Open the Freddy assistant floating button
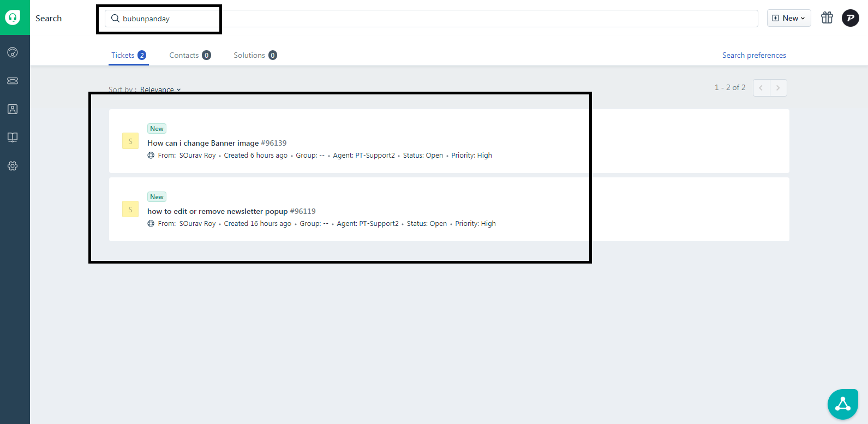This screenshot has width=868, height=424. click(x=843, y=404)
